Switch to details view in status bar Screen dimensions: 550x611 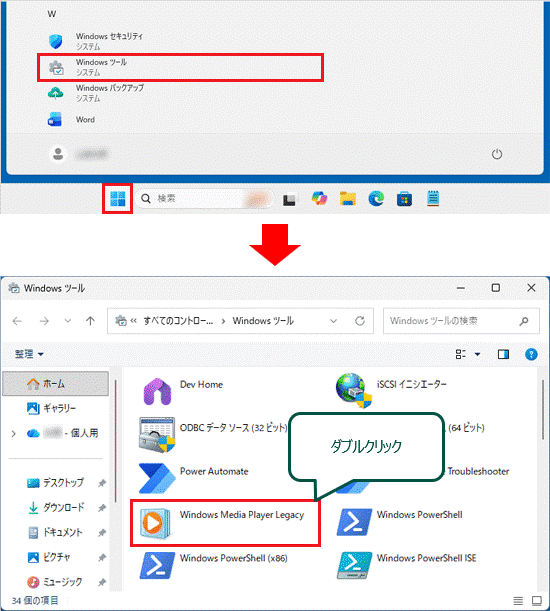click(x=518, y=600)
